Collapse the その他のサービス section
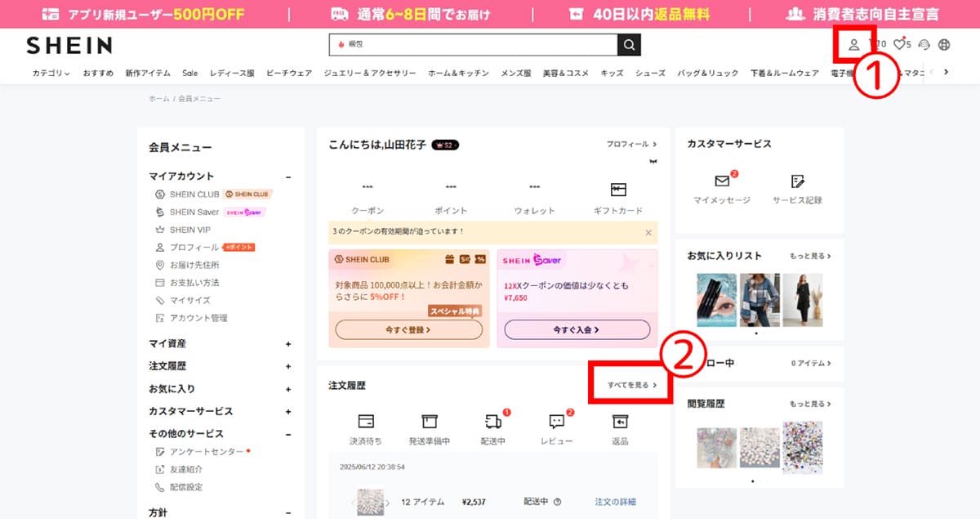 pos(288,434)
